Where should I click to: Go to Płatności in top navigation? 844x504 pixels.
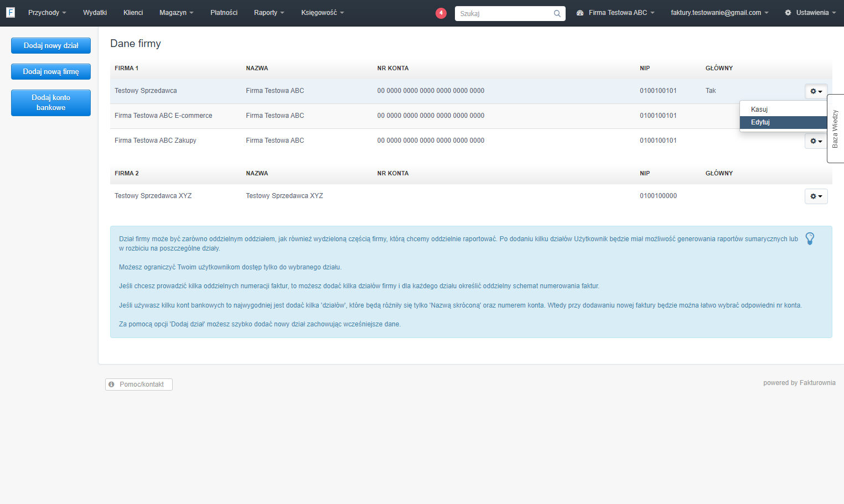[224, 13]
